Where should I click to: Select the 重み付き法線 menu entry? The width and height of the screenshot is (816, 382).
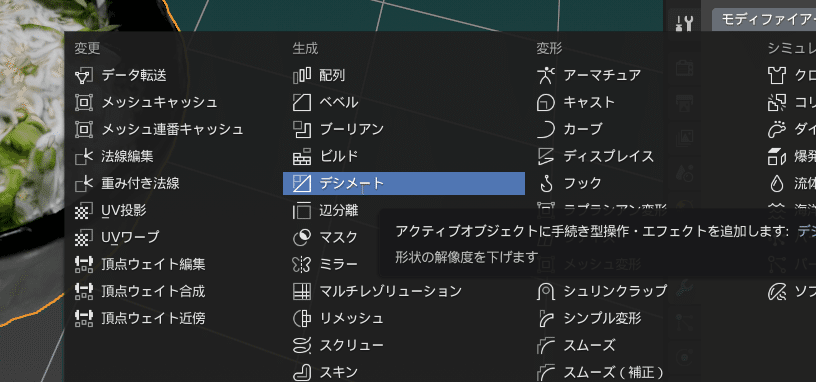click(140, 183)
